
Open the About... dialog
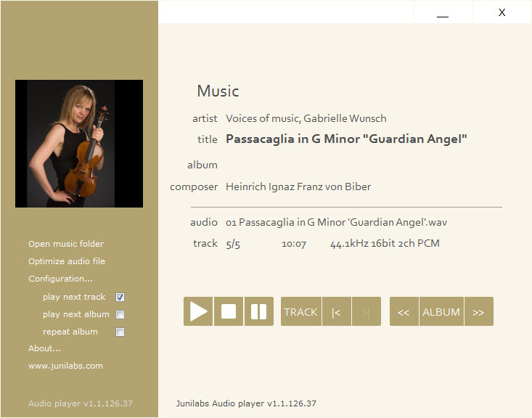(x=44, y=348)
